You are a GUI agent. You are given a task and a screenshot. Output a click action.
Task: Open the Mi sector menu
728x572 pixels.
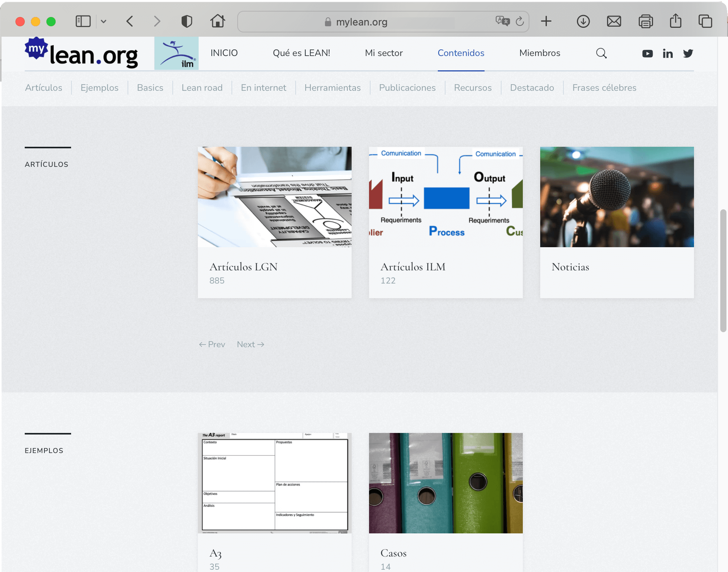pos(384,53)
